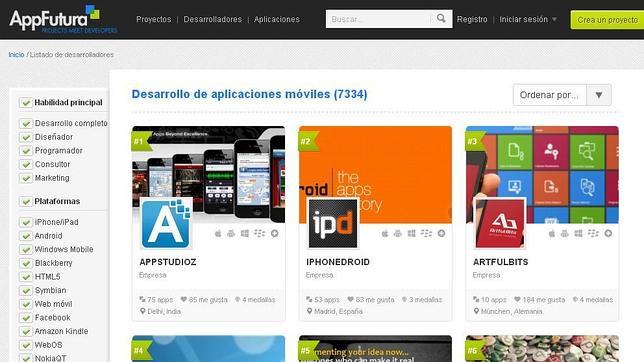Open the Aplicaciones menu

coord(277,19)
